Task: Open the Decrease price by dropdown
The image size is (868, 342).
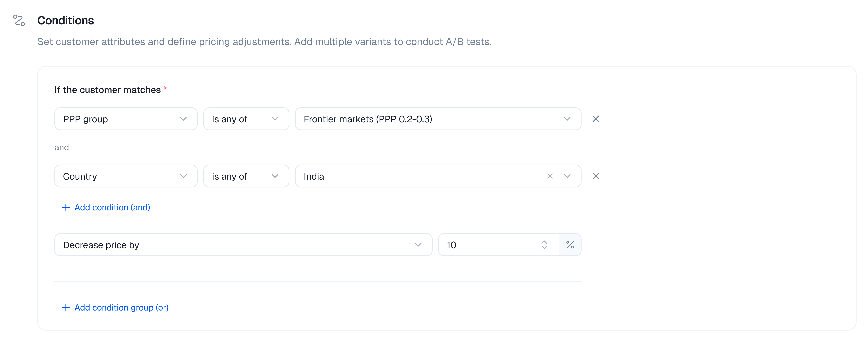Action: (x=243, y=245)
